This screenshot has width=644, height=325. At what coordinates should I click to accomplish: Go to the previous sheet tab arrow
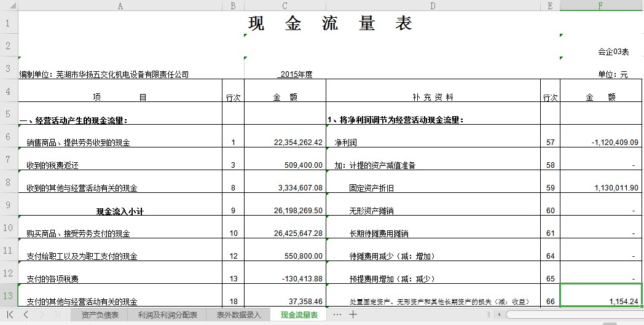click(26, 315)
